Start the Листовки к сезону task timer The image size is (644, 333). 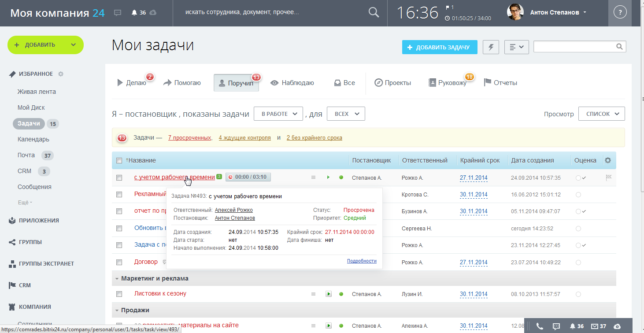point(328,294)
